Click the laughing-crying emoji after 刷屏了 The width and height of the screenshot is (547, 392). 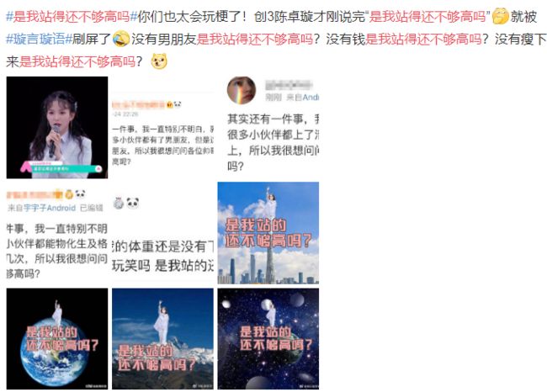[121, 39]
